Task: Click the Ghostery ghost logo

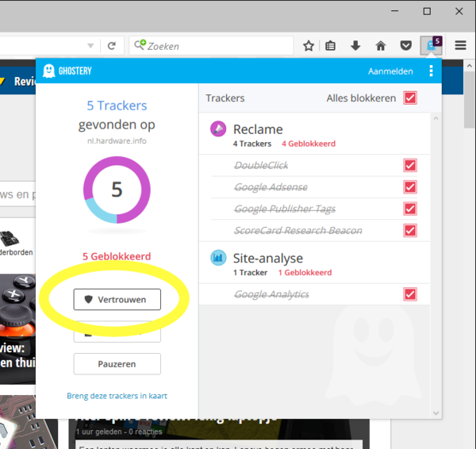Action: point(48,71)
